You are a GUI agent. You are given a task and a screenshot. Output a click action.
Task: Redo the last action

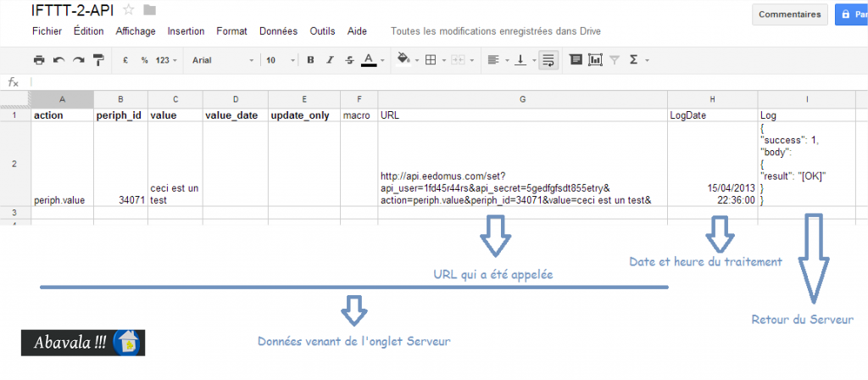[x=78, y=60]
